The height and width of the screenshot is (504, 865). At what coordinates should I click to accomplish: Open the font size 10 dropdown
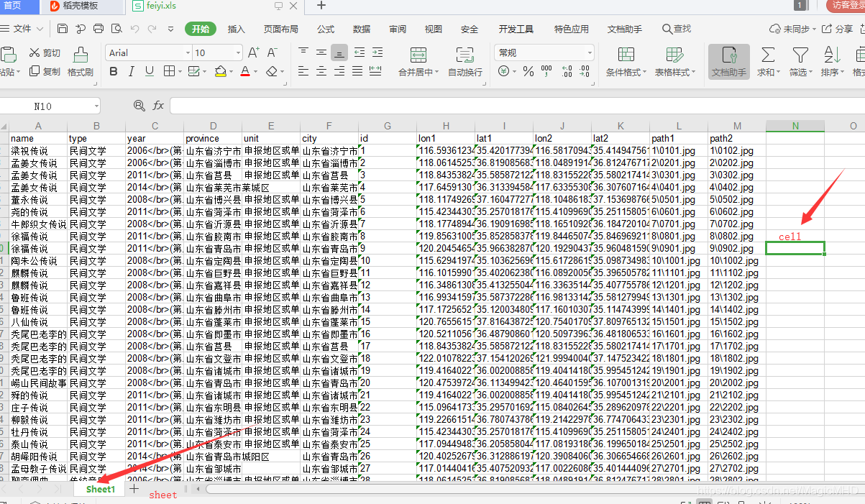click(238, 52)
